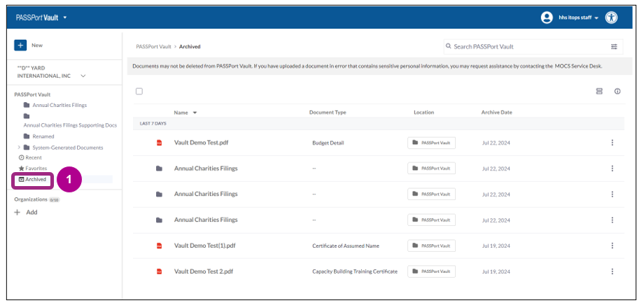This screenshot has height=305, width=644.
Task: Click the Location column header
Action: (x=424, y=113)
